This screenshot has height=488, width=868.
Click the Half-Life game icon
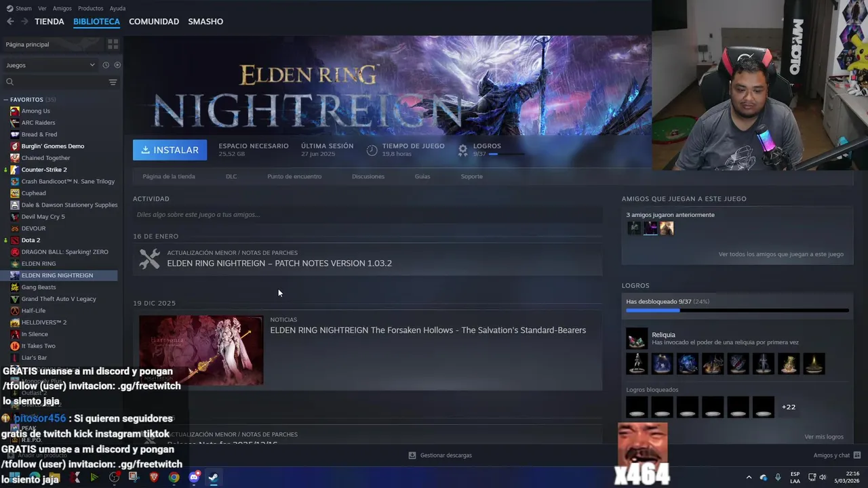click(x=15, y=310)
